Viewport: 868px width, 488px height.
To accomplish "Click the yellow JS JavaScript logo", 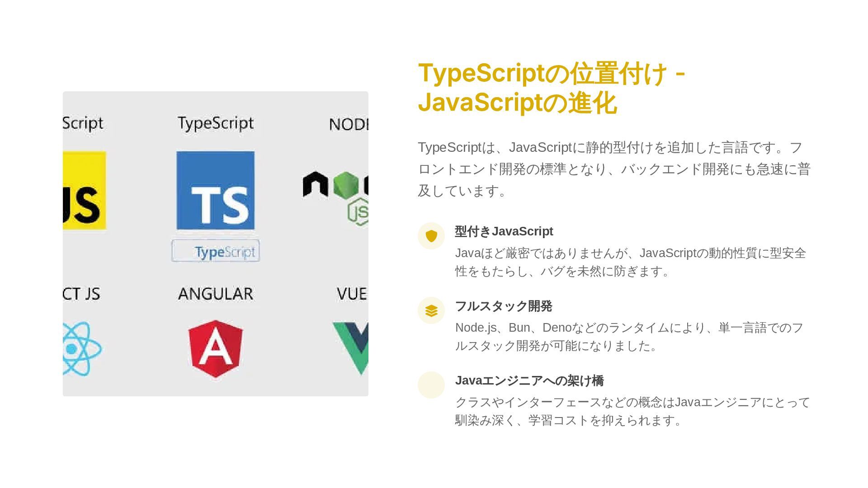I will click(84, 190).
